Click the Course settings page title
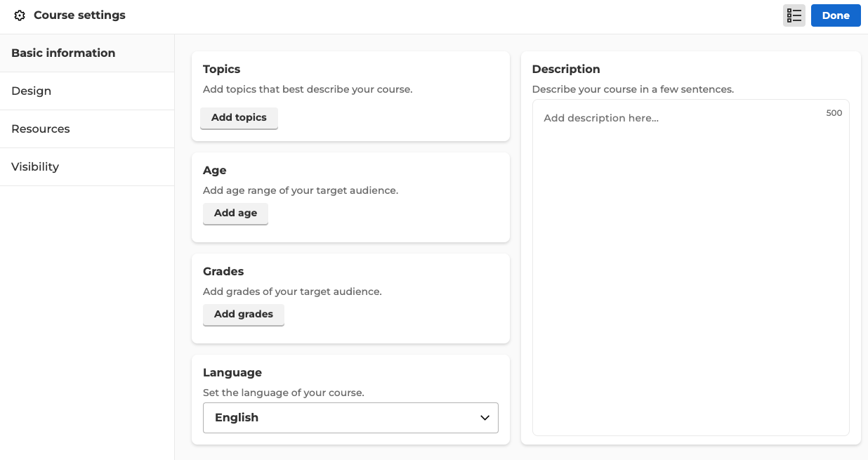Screen dimensions: 868x460 pos(79,15)
